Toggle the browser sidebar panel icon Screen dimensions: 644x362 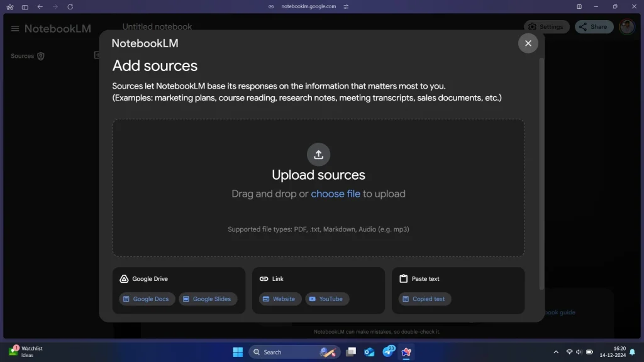click(x=25, y=7)
